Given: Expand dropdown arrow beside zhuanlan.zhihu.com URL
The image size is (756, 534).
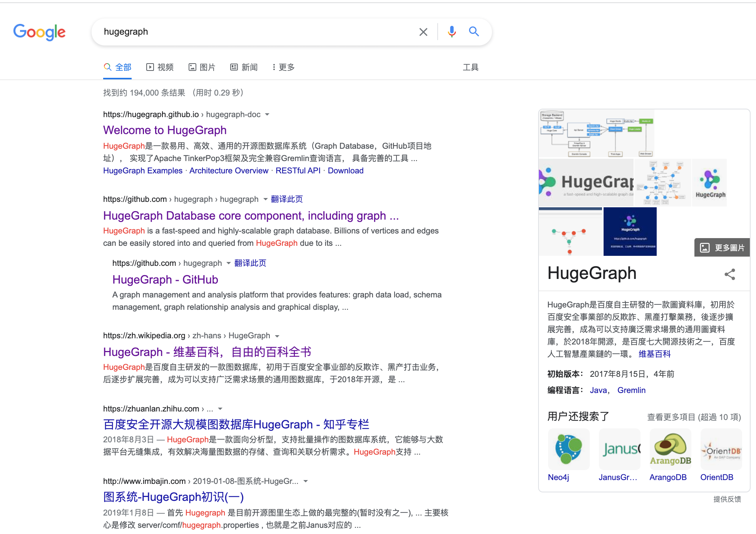Looking at the screenshot, I should click(x=220, y=409).
